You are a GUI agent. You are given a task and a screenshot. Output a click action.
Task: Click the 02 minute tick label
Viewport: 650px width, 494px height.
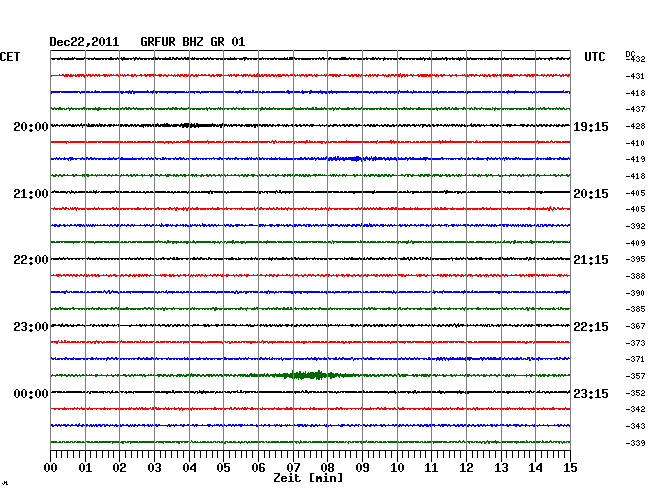point(119,468)
